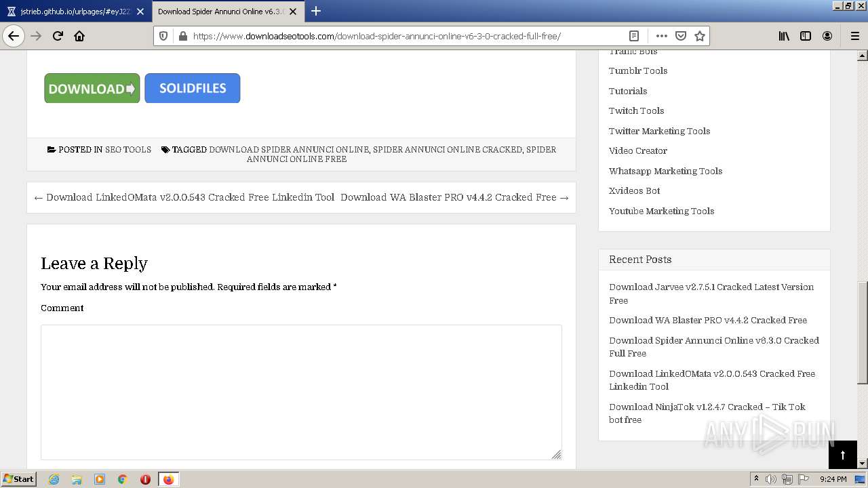Click the 9:24 PM system clock

coord(833,479)
